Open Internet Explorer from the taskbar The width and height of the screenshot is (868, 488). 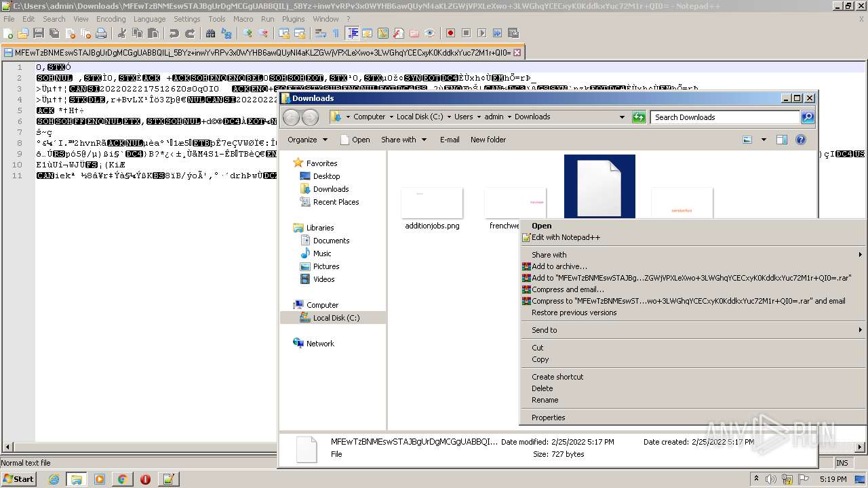pos(54,479)
